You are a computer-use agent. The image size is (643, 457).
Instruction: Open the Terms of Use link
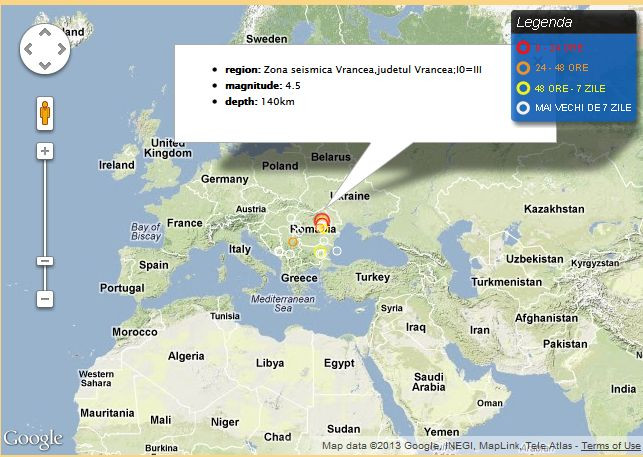[x=611, y=446]
